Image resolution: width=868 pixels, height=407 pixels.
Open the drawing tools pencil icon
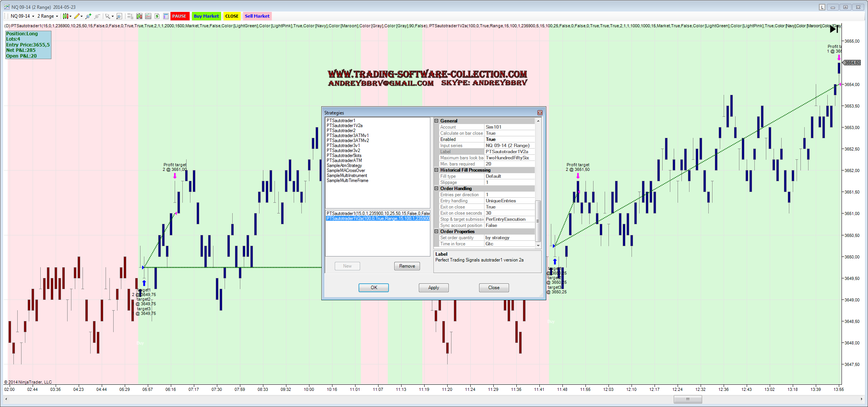[x=77, y=16]
